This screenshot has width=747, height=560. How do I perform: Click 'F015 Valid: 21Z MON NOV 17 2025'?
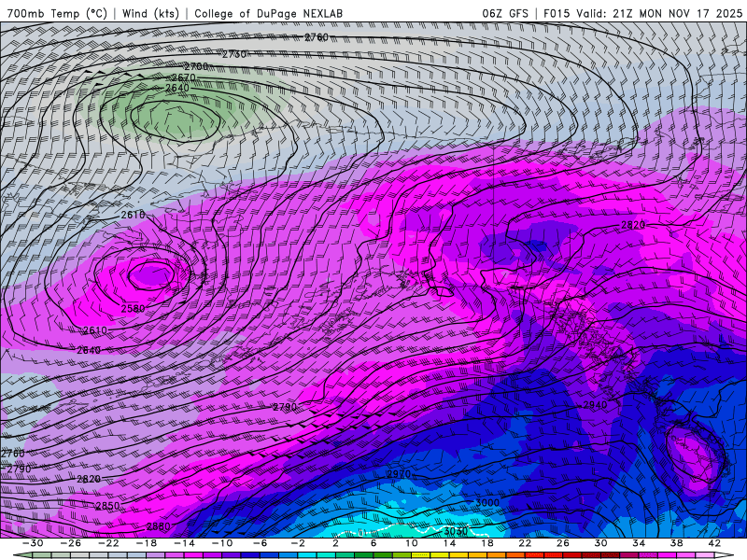tap(642, 13)
